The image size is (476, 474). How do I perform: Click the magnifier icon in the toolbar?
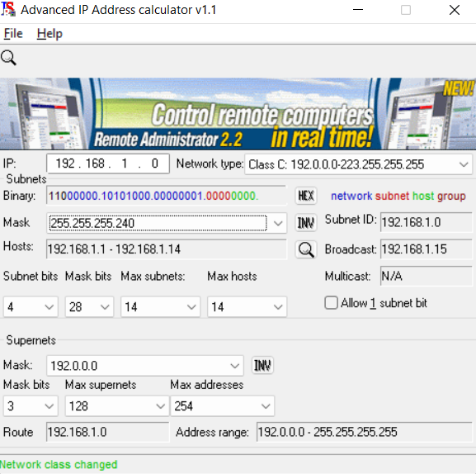click(8, 58)
